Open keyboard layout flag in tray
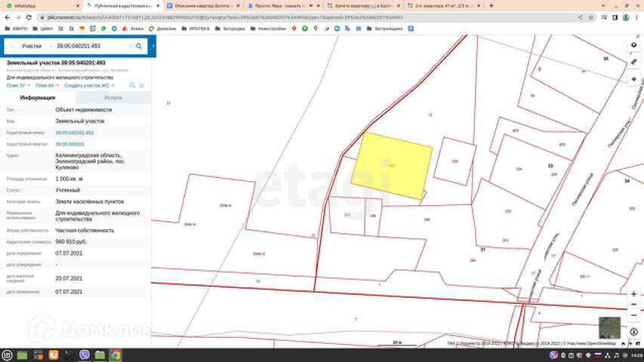 (598, 355)
